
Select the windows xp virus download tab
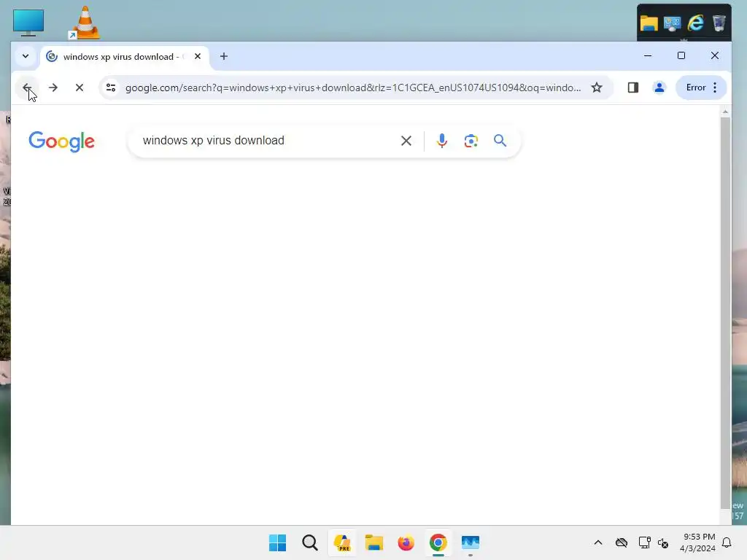[x=124, y=57]
